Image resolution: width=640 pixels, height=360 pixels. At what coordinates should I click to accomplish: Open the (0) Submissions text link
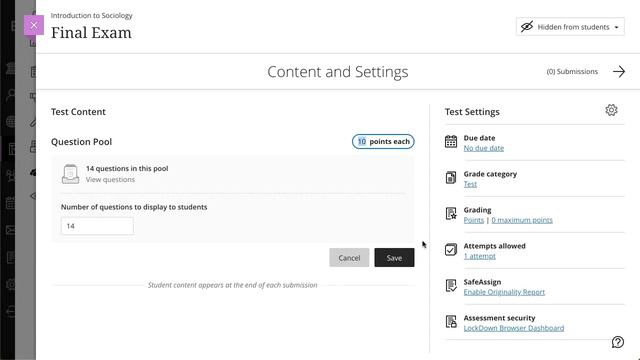pyautogui.click(x=572, y=71)
